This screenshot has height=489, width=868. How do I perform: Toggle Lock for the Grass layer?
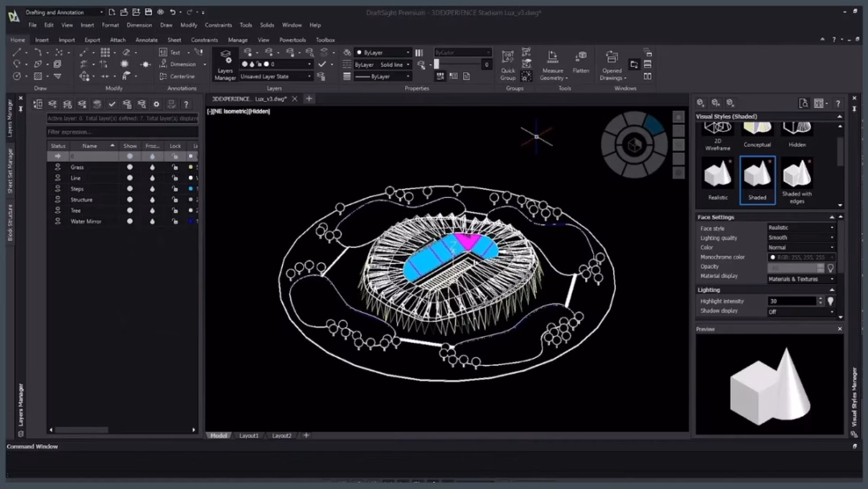click(x=175, y=167)
